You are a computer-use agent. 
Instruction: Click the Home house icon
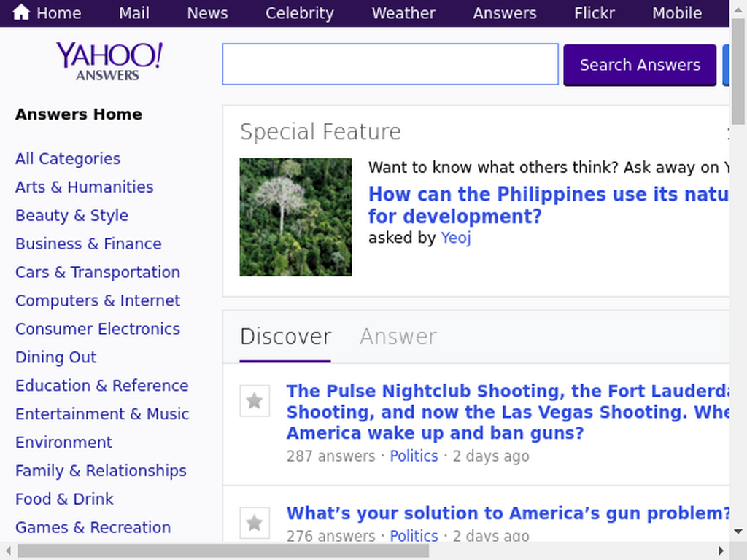(21, 12)
